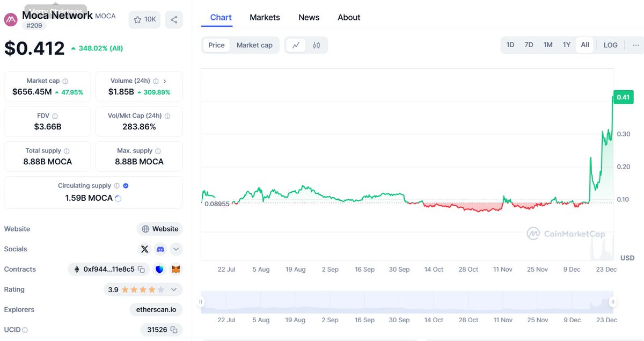Copy contract address 0xf944...11e8c5
This screenshot has width=644, height=341.
click(x=141, y=270)
